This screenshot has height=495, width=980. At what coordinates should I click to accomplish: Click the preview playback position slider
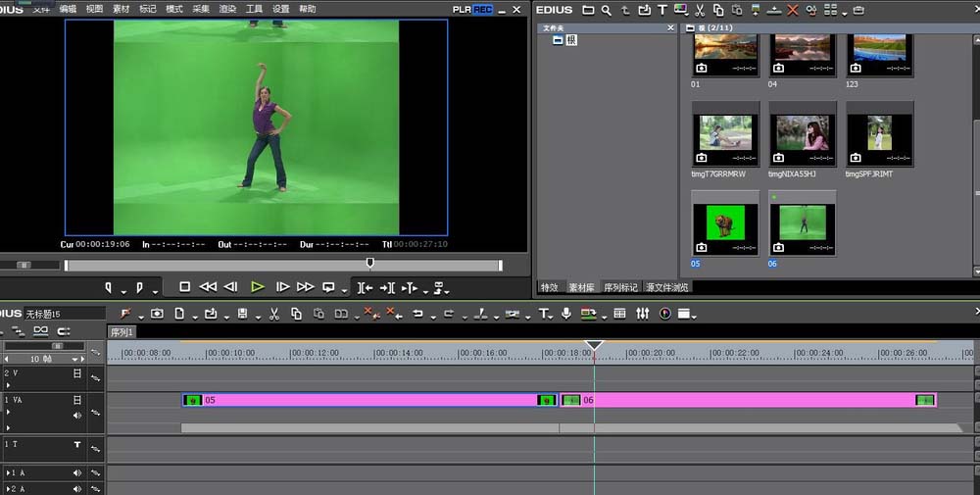coord(369,263)
